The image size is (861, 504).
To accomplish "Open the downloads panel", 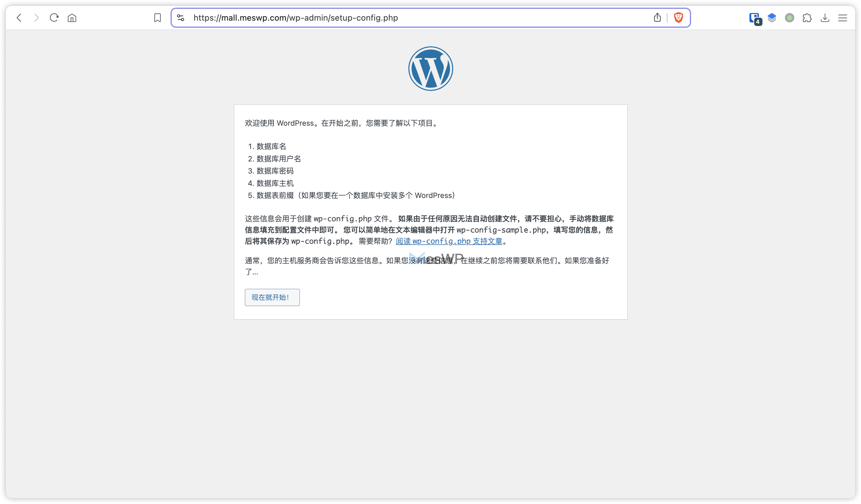I will (x=825, y=18).
